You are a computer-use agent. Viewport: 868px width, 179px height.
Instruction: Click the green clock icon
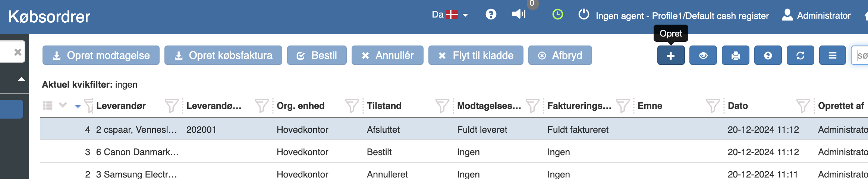pos(558,15)
